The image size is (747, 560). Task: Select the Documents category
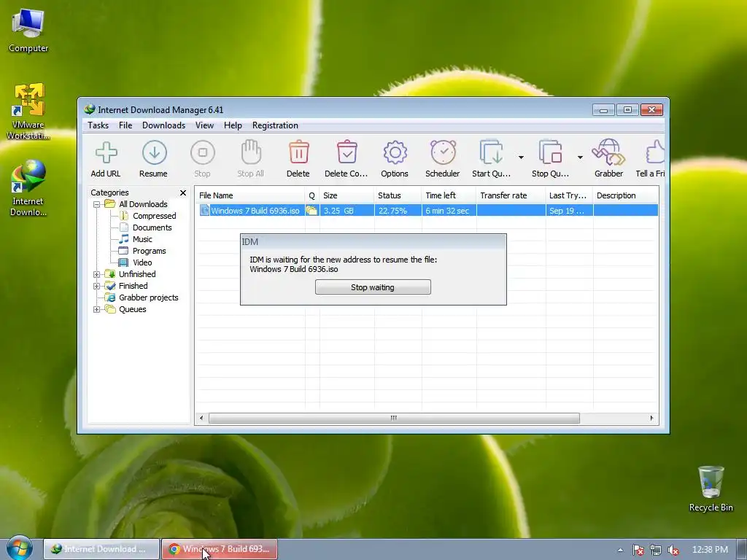[152, 227]
